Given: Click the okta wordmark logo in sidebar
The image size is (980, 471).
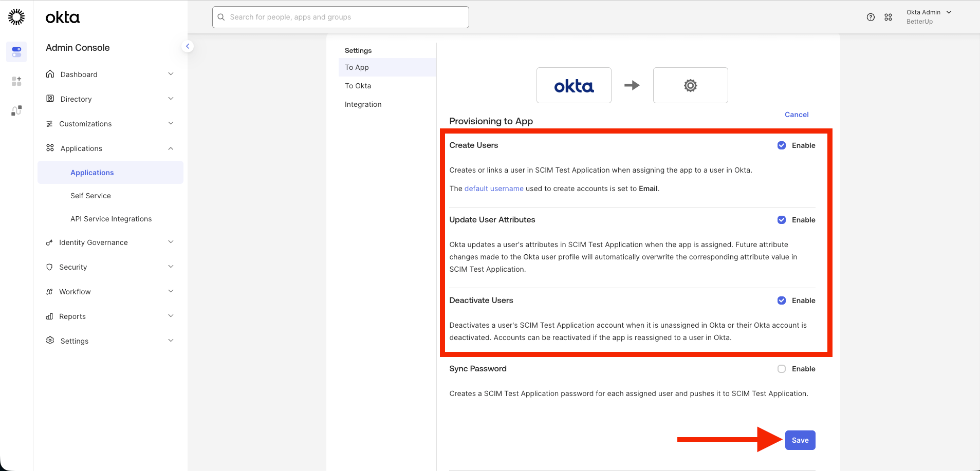Looking at the screenshot, I should [63, 17].
